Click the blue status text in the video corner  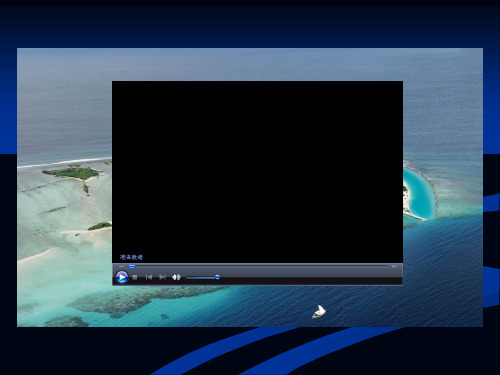131,257
